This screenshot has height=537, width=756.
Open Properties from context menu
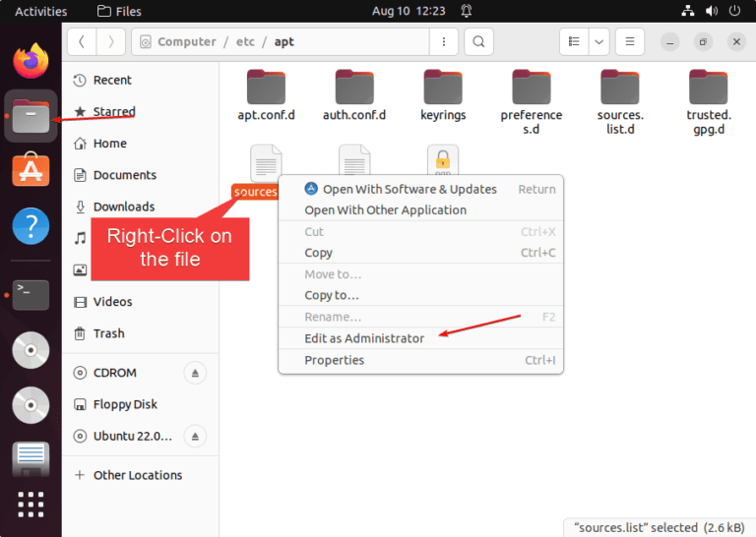(x=420, y=360)
